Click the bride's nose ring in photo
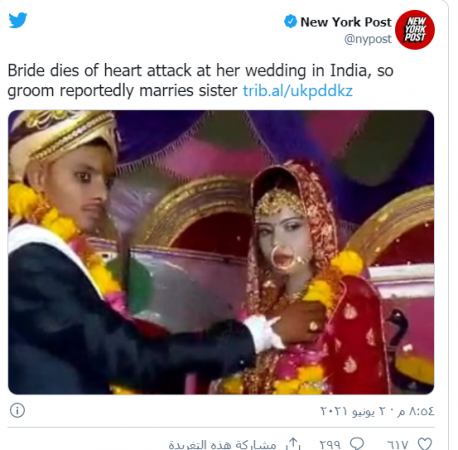 coord(283,257)
